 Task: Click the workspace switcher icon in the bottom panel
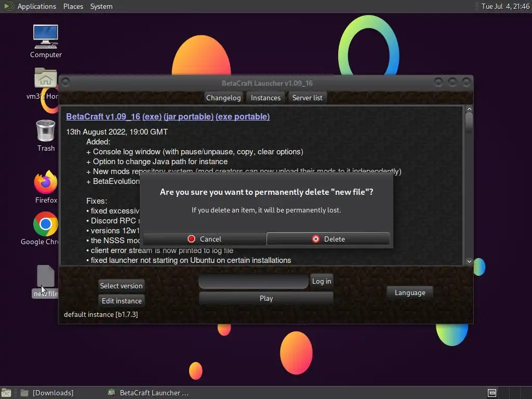[492, 393]
